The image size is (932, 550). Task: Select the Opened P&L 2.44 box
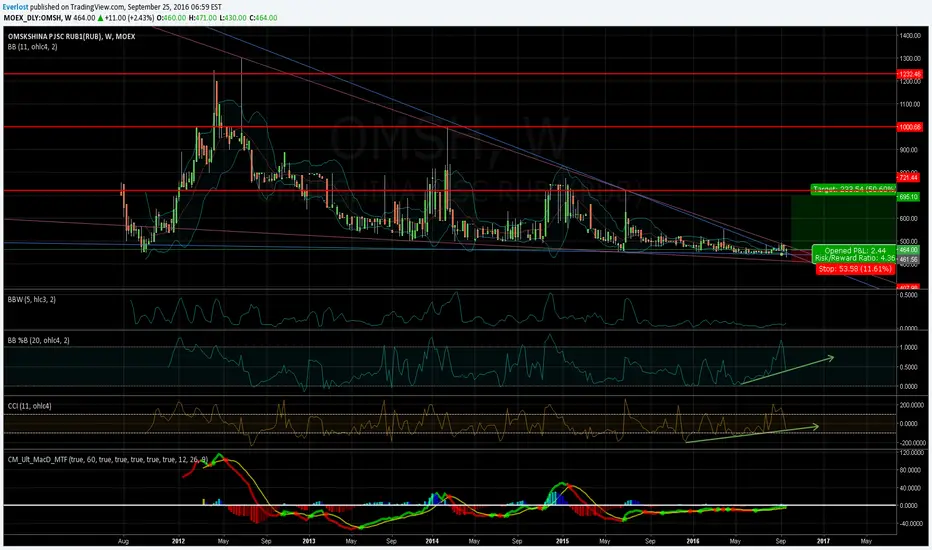point(855,254)
